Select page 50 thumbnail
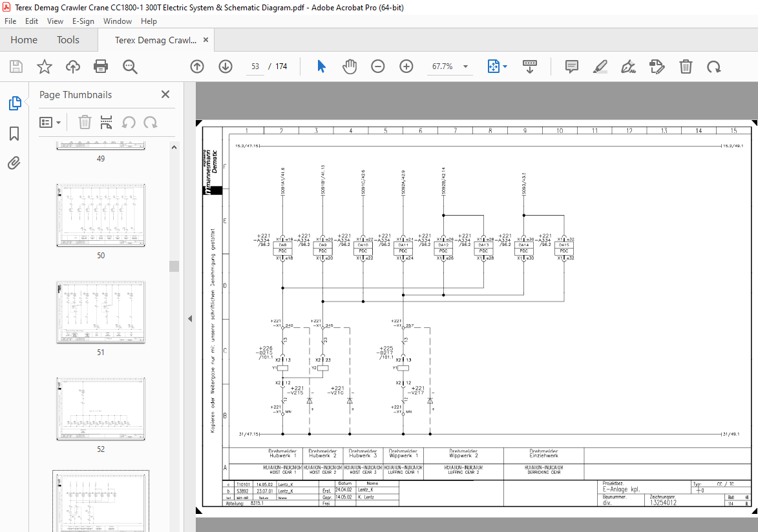This screenshot has width=758, height=532. pyautogui.click(x=101, y=215)
